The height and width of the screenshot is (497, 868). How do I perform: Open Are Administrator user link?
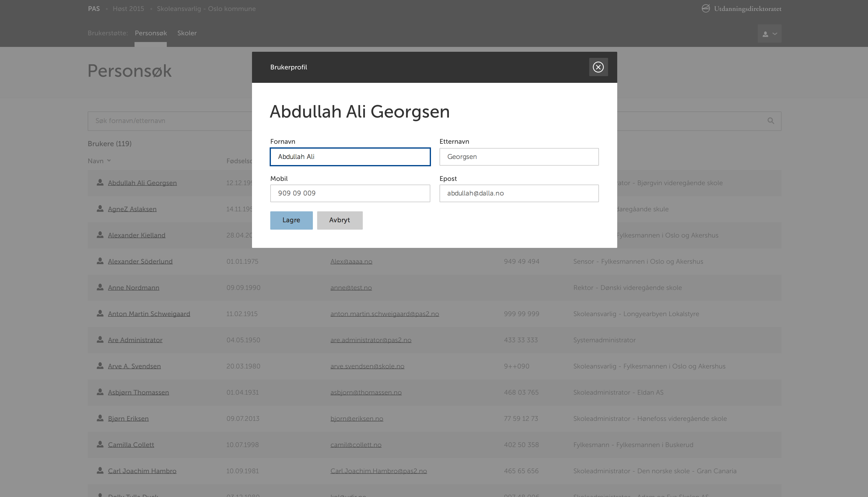[x=135, y=340]
